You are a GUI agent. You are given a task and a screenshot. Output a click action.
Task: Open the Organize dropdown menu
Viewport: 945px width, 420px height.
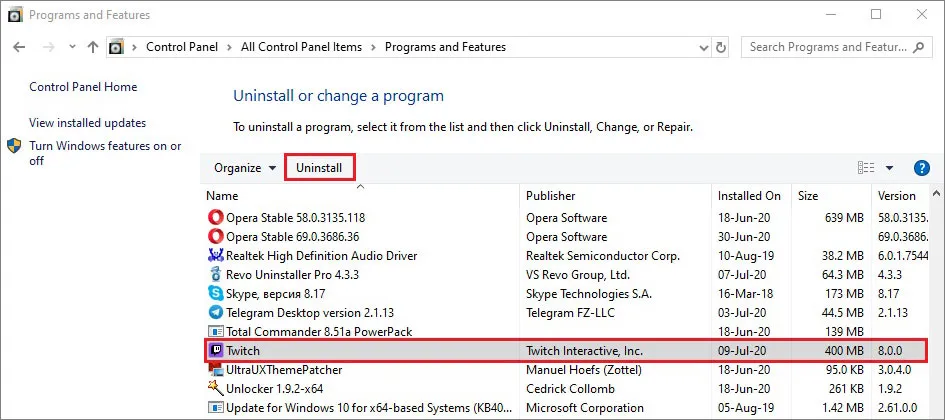point(245,168)
